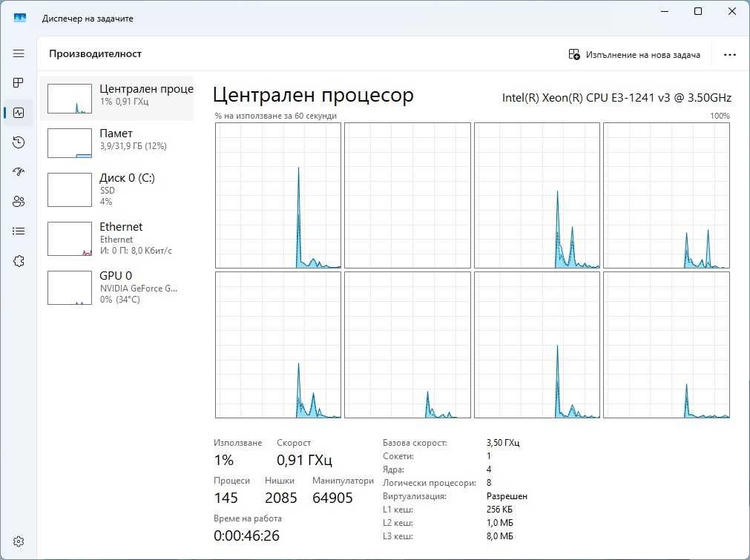The width and height of the screenshot is (750, 560).
Task: Click the Task Manager app icon in title bar
Action: tap(20, 19)
